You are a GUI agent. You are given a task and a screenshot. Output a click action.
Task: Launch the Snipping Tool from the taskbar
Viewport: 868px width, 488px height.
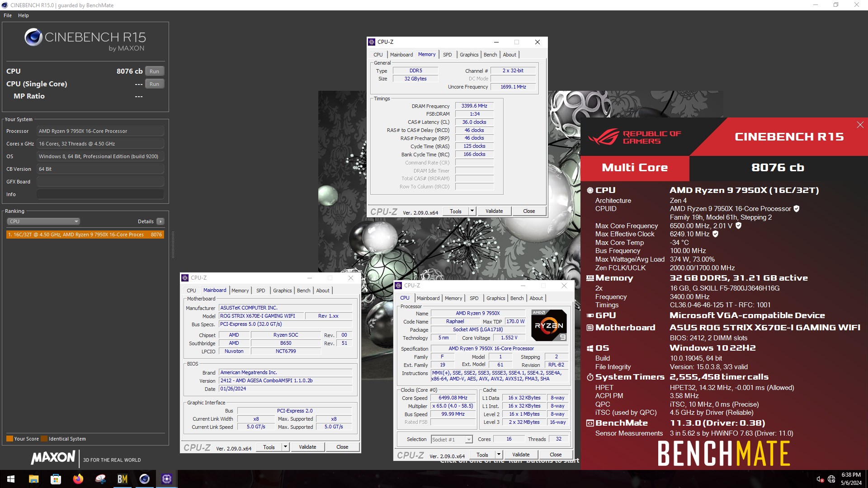tap(100, 479)
